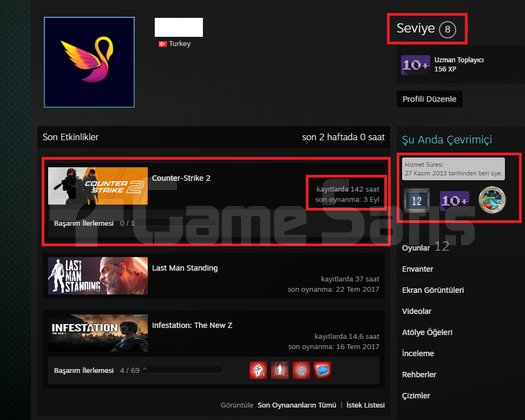Open the Last Man Standing game banner
The height and width of the screenshot is (420, 525).
coord(98,276)
